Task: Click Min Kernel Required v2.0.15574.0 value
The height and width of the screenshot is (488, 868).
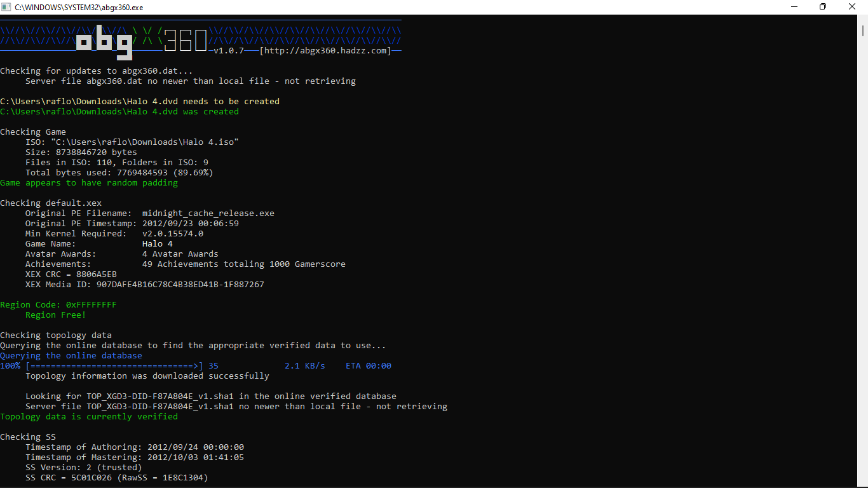Action: 173,234
